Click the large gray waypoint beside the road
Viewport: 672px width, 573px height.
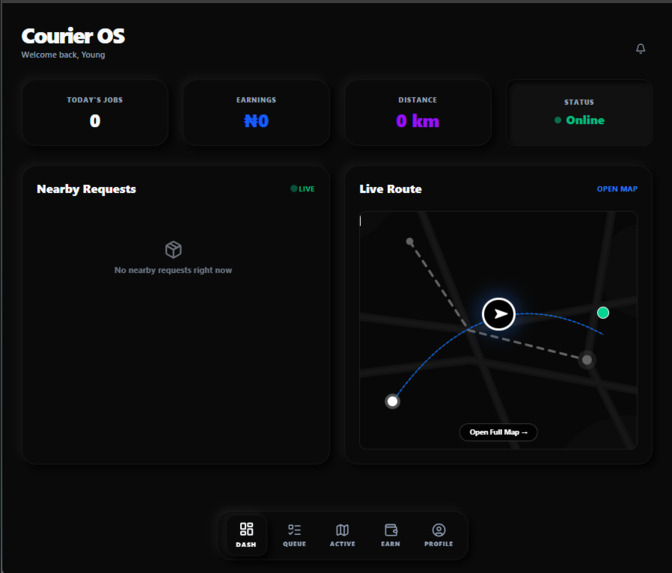[587, 360]
